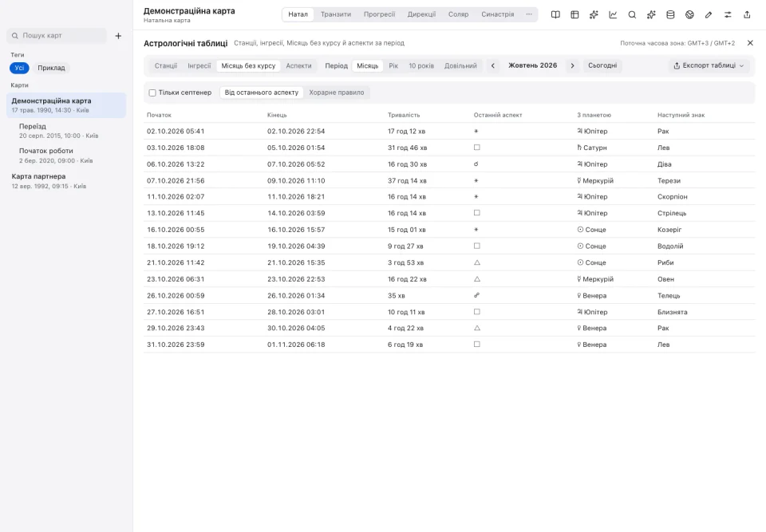
Task: Switch to the Транзити tab
Action: tap(336, 14)
